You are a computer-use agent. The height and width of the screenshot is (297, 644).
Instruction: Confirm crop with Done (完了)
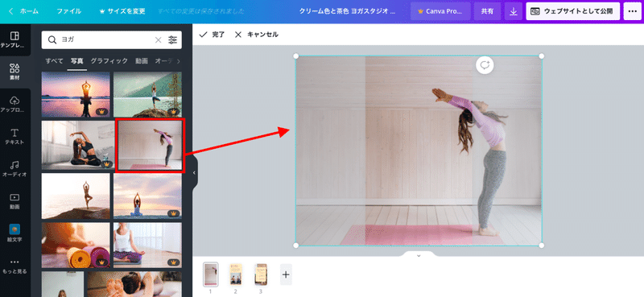coord(212,35)
